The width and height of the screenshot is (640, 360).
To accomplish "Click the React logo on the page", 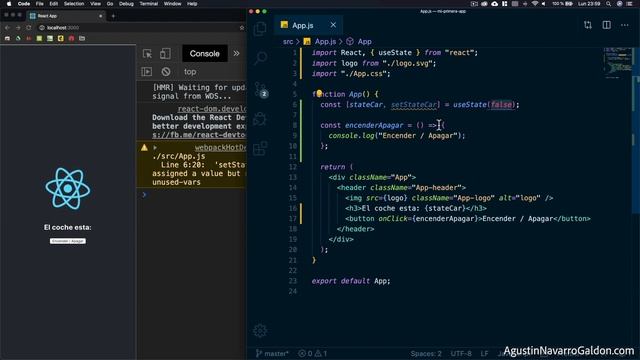I will pyautogui.click(x=68, y=188).
